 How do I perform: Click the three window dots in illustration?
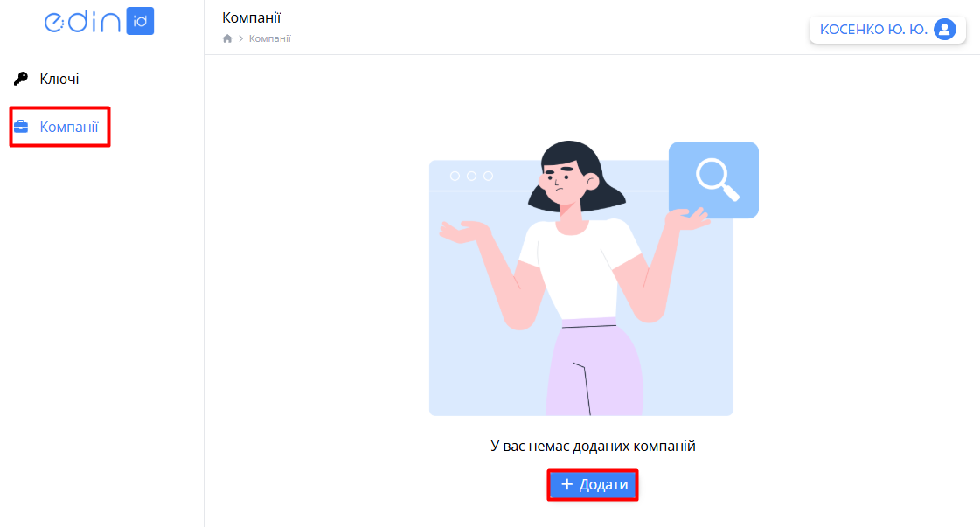472,177
